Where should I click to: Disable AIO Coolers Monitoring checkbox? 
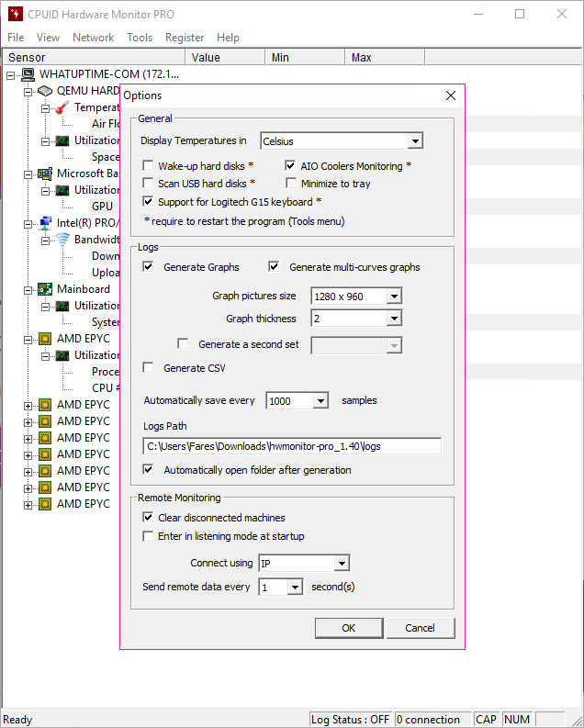pyautogui.click(x=290, y=166)
